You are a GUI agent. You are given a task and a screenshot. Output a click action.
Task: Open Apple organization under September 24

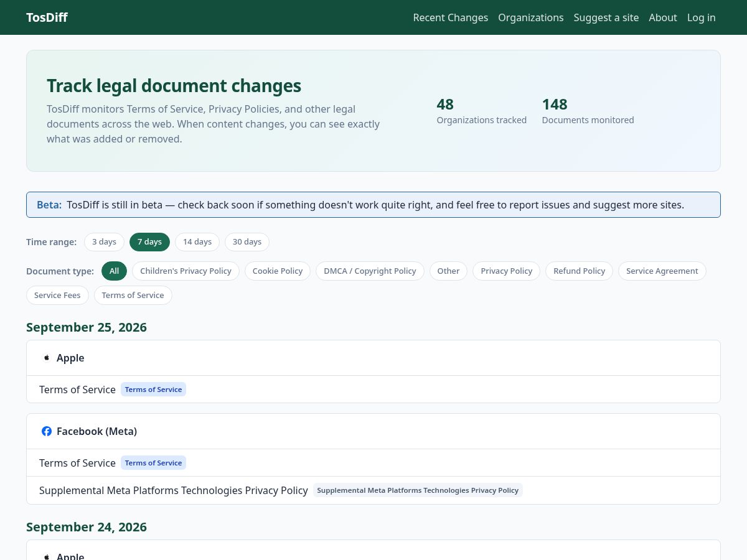click(70, 556)
